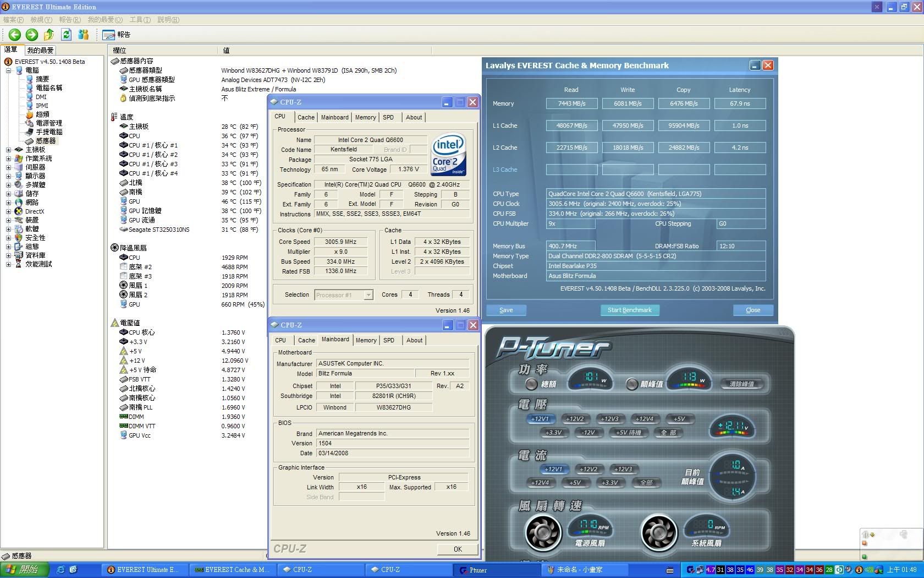Toggle +12V1 current button in P-Tuner
The width and height of the screenshot is (924, 578).
click(x=553, y=469)
